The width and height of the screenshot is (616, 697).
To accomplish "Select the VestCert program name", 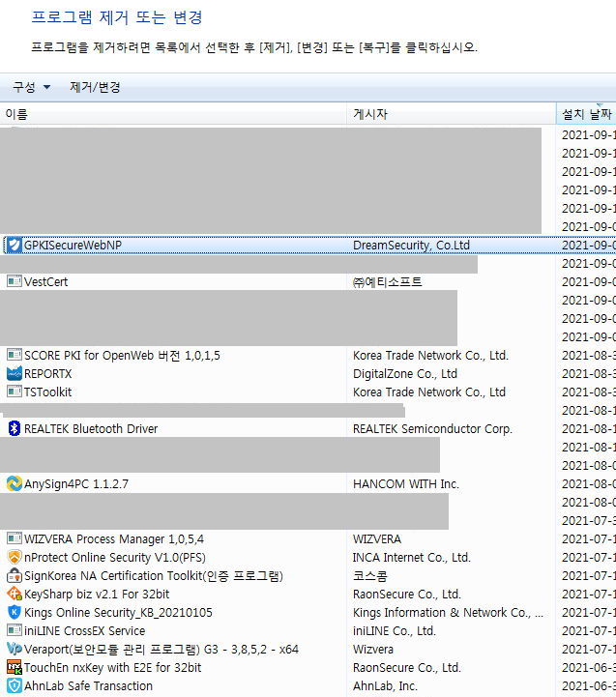I will pos(45,282).
